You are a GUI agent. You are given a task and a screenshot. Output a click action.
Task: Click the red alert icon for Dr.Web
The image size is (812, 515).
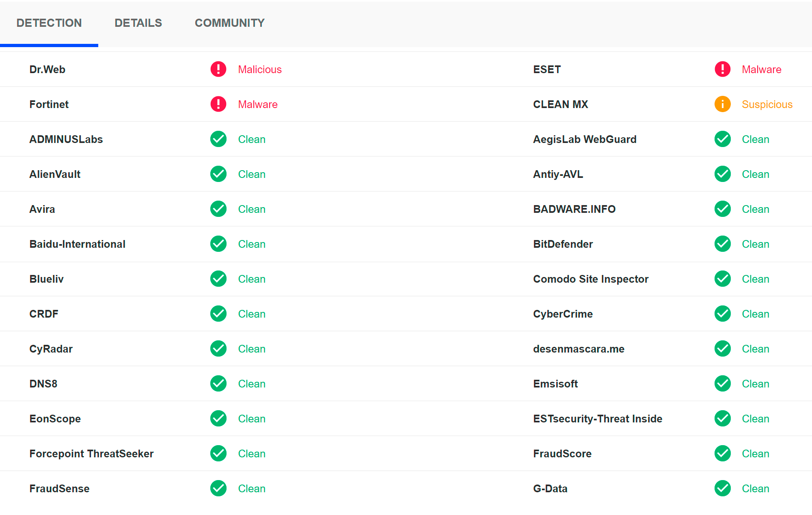(x=218, y=69)
